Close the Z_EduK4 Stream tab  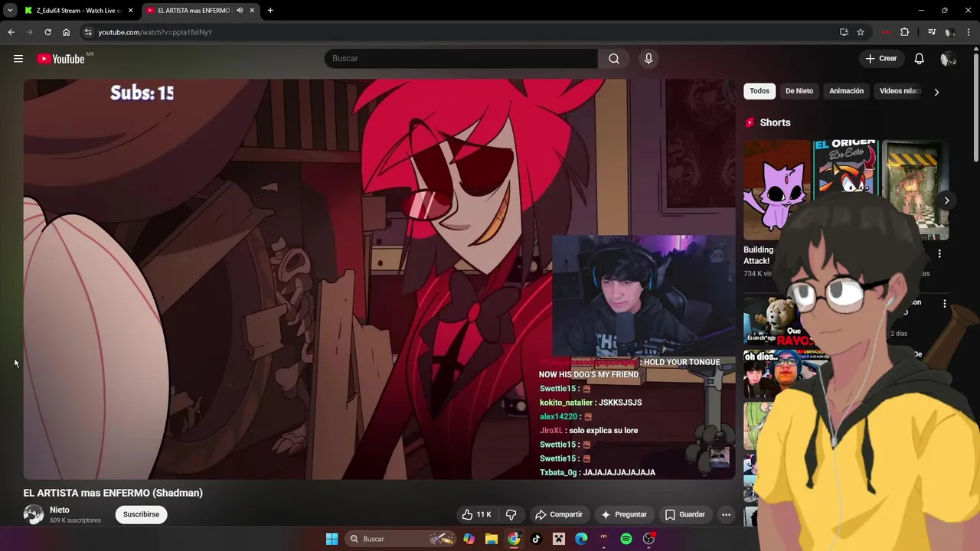pyautogui.click(x=130, y=11)
